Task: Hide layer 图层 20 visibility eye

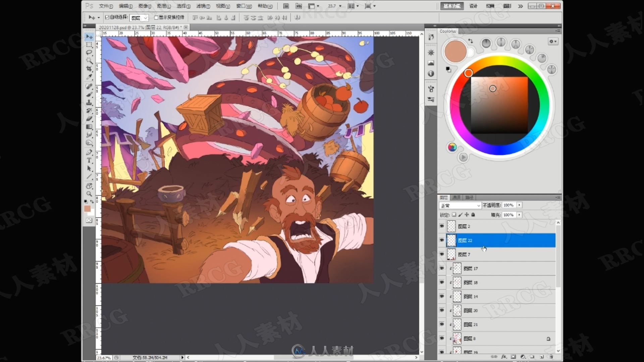Action: coord(442,311)
